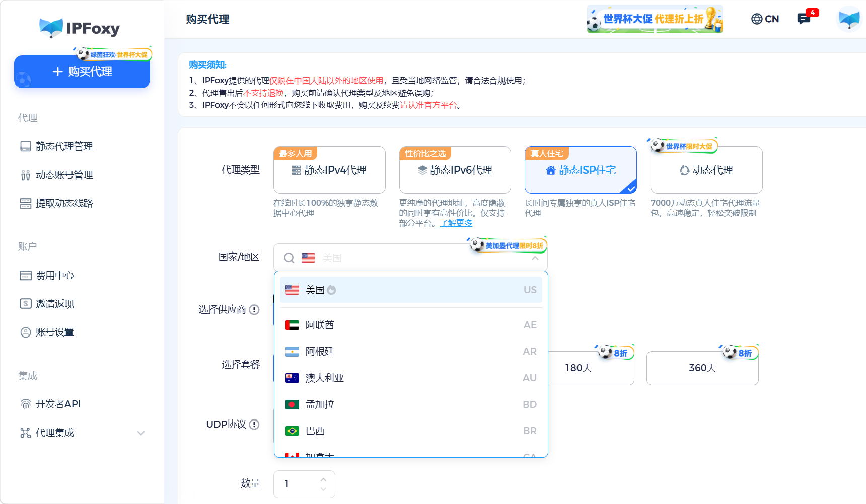
Task: Click the 账号设置 person icon
Action: [26, 332]
